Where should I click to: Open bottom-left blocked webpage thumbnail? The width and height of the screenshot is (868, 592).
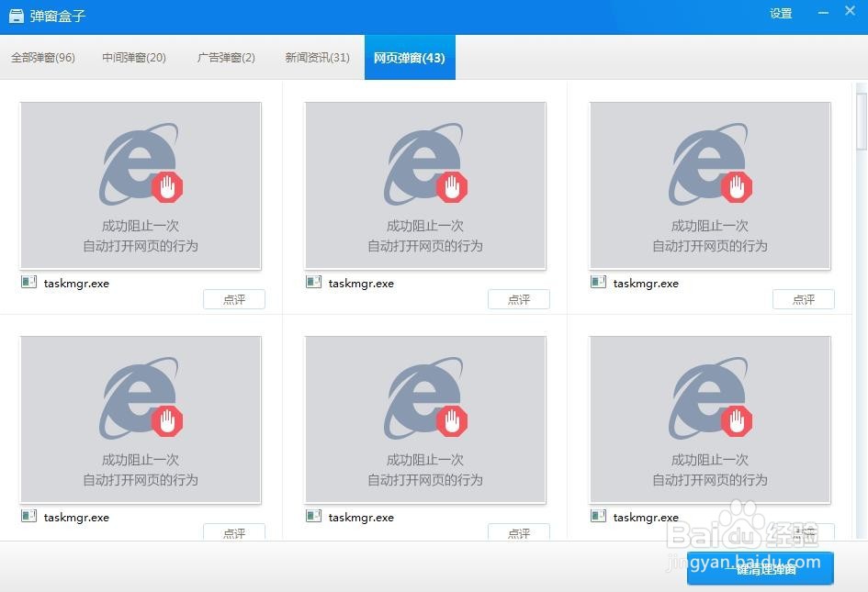(x=141, y=419)
